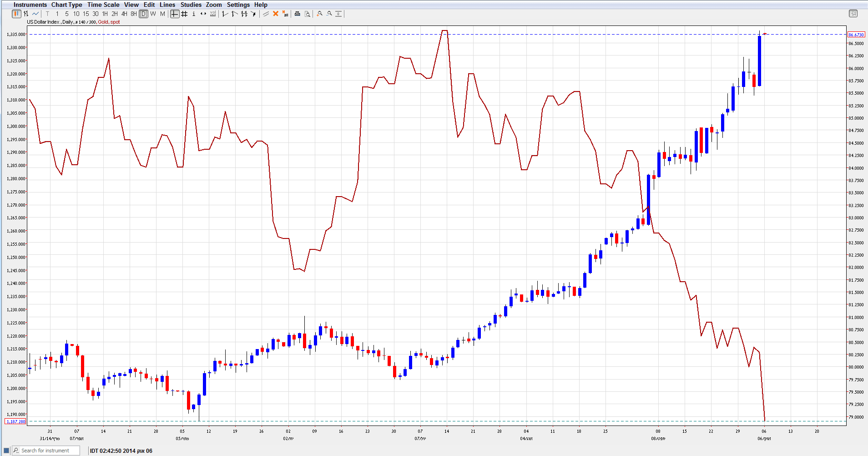Open the Instruments menu
868x456 pixels.
click(30, 5)
